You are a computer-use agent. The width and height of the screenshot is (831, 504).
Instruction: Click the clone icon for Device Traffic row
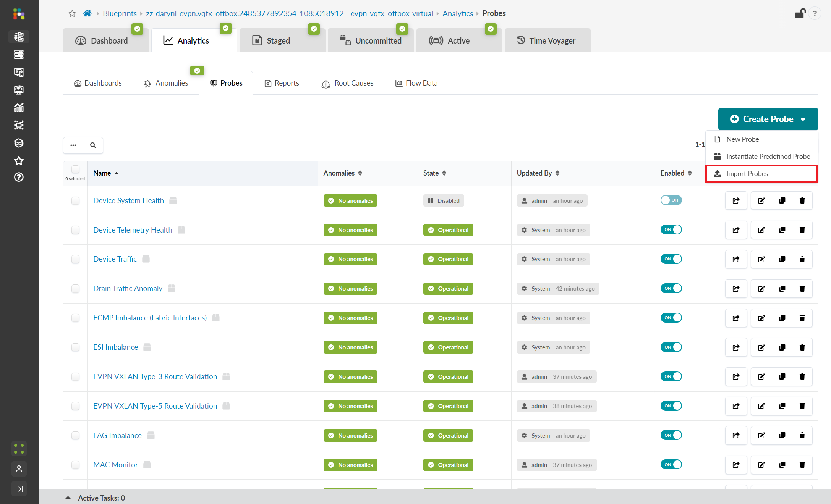(x=782, y=259)
